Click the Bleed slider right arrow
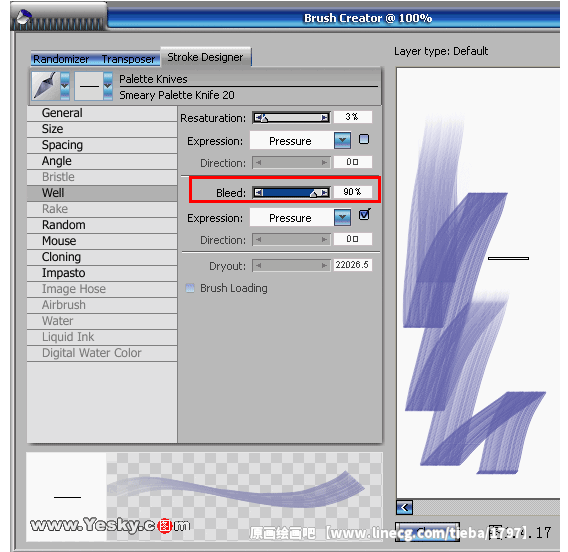This screenshot has width=568, height=552. tap(325, 192)
